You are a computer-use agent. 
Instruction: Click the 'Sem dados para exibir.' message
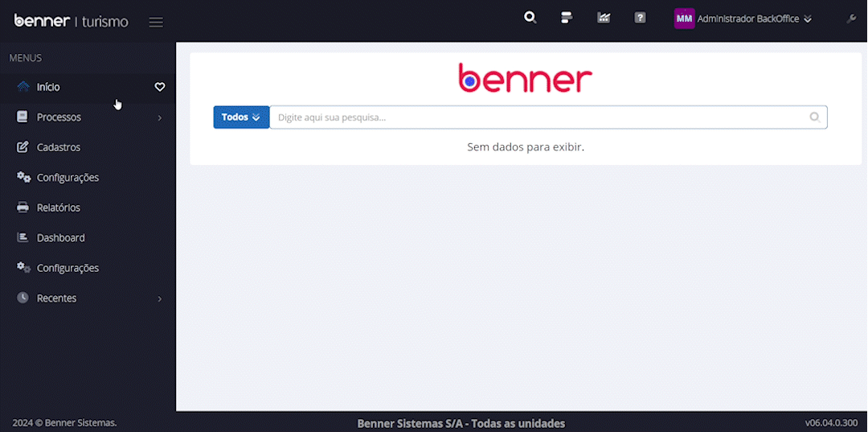526,146
